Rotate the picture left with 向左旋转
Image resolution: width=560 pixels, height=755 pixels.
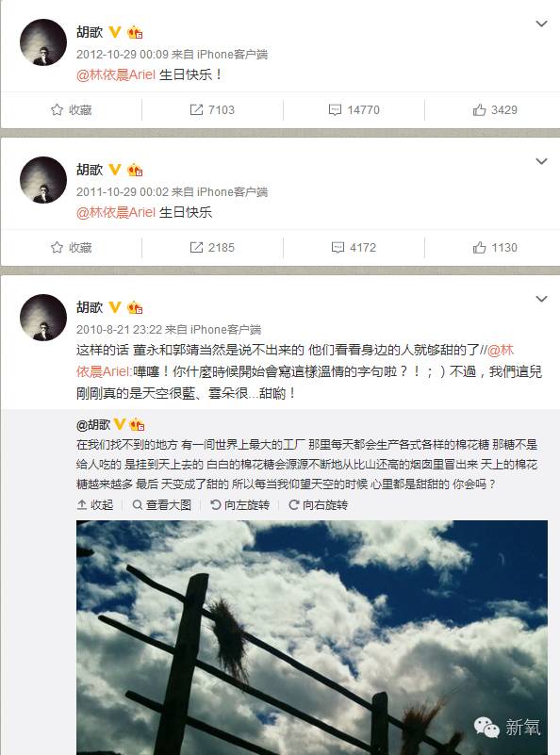point(239,504)
